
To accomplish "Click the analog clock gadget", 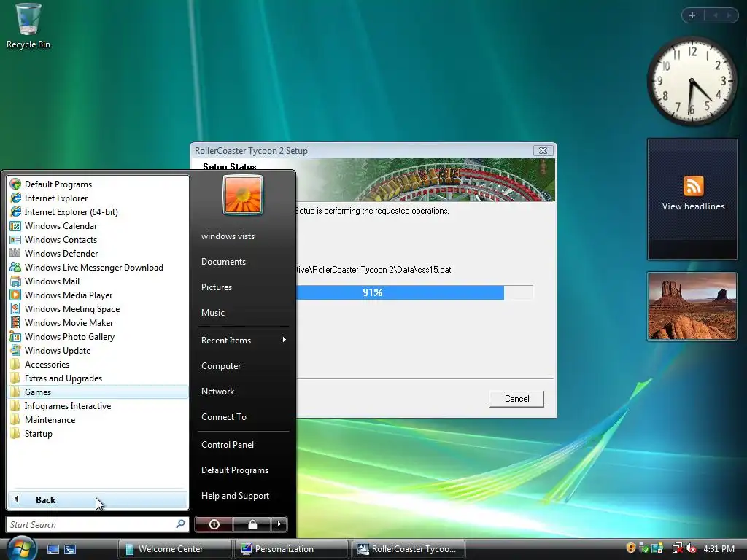I will pyautogui.click(x=692, y=81).
